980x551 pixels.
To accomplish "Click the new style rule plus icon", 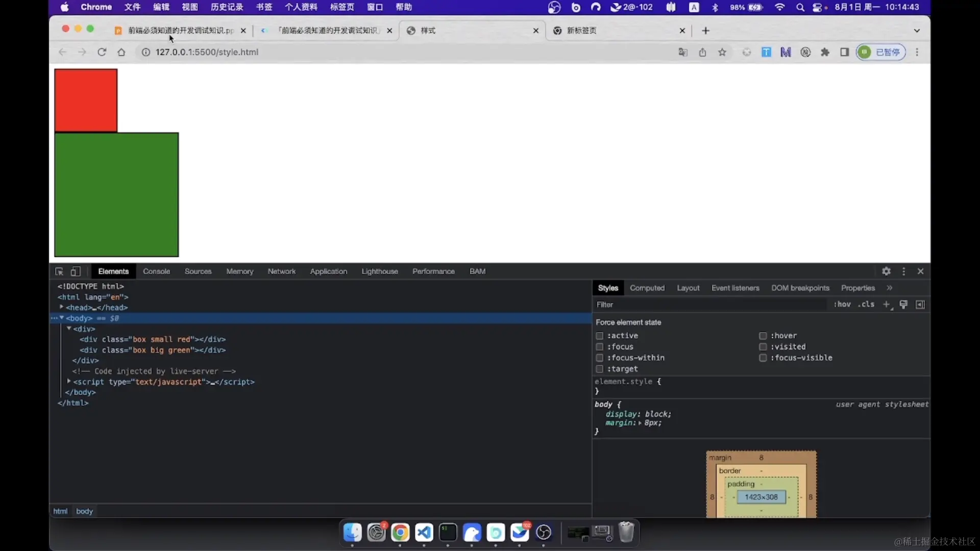I will pos(887,305).
